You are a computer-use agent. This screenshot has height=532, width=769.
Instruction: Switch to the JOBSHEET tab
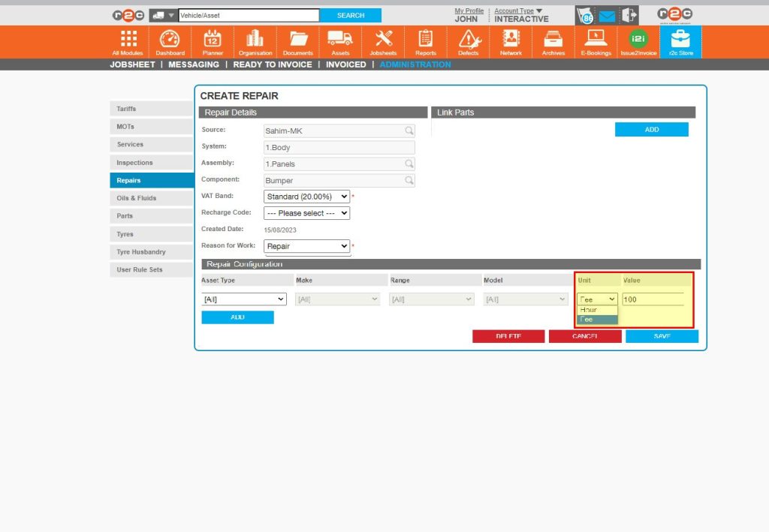132,65
